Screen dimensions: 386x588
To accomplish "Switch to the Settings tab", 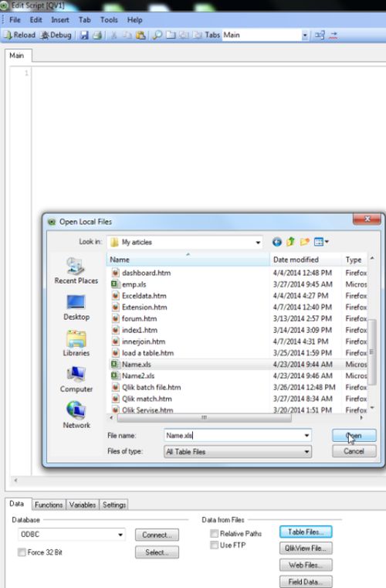I will click(x=114, y=505).
